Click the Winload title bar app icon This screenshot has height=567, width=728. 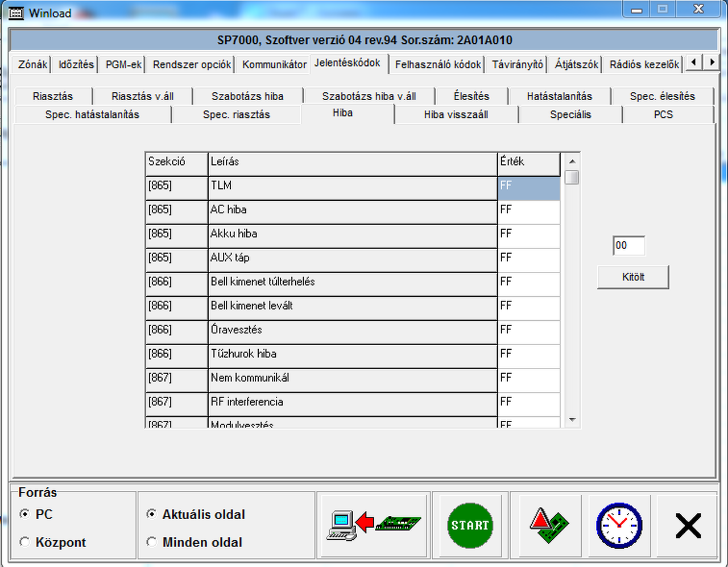16,13
